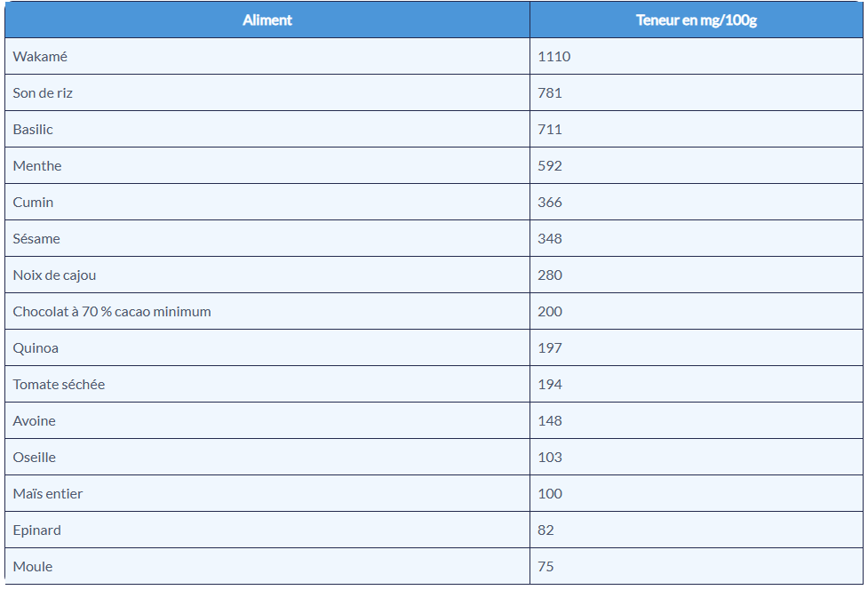The image size is (868, 590).
Task: Select the Basilic cell
Action: [x=33, y=130]
